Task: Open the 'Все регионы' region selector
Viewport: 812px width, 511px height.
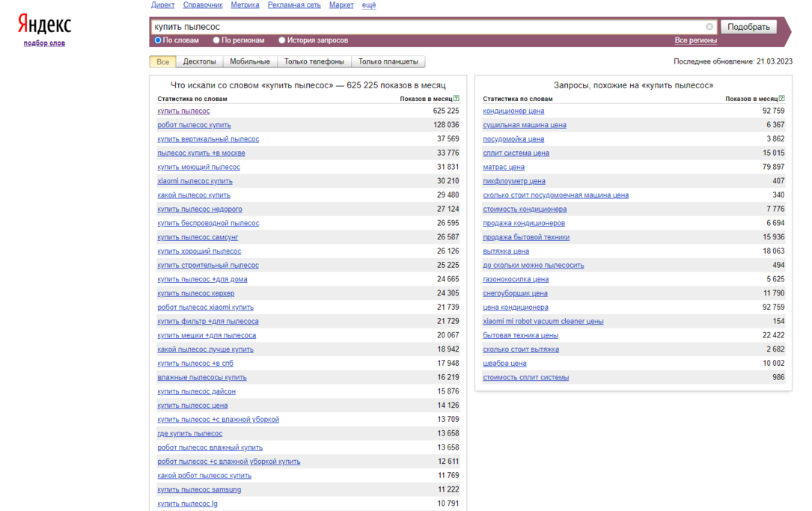Action: [695, 40]
